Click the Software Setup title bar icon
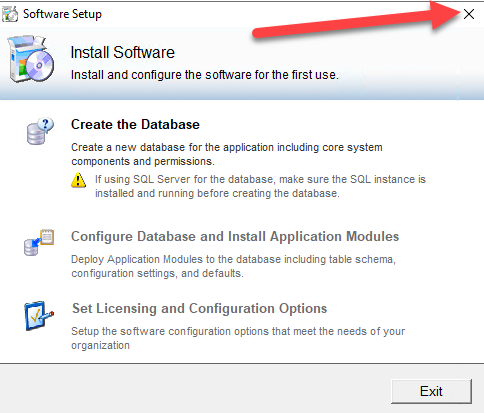484x413 pixels. click(x=10, y=14)
